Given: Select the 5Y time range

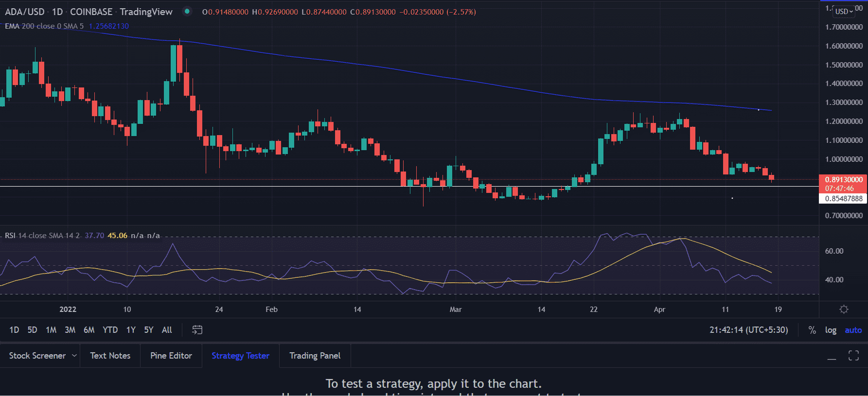Looking at the screenshot, I should (x=149, y=330).
